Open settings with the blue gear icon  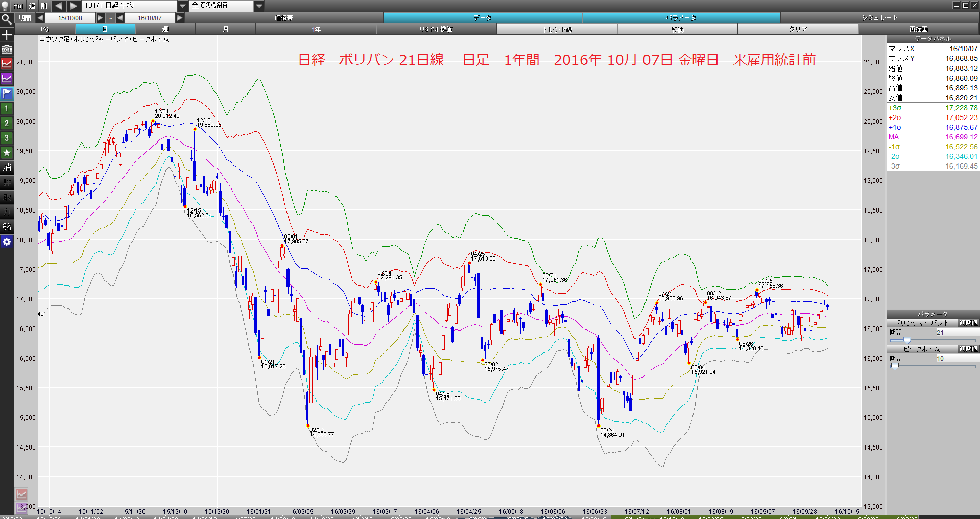7,242
